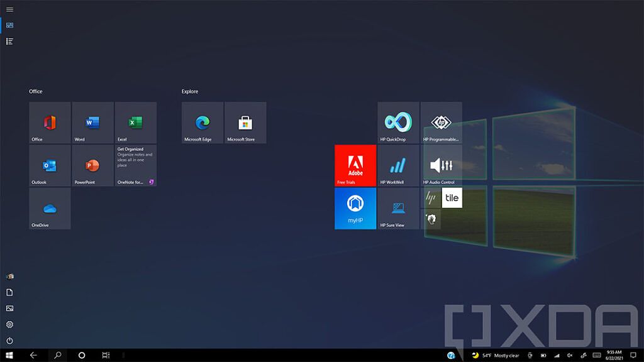
Task: Open the white Tile app tile
Action: 452,198
